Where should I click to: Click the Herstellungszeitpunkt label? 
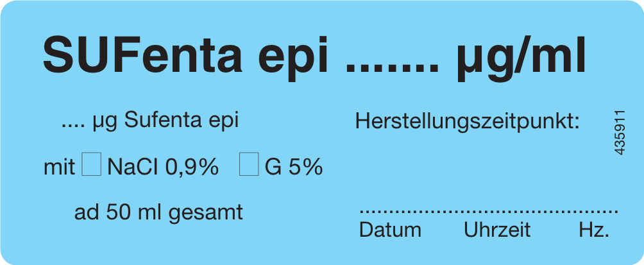[468, 122]
